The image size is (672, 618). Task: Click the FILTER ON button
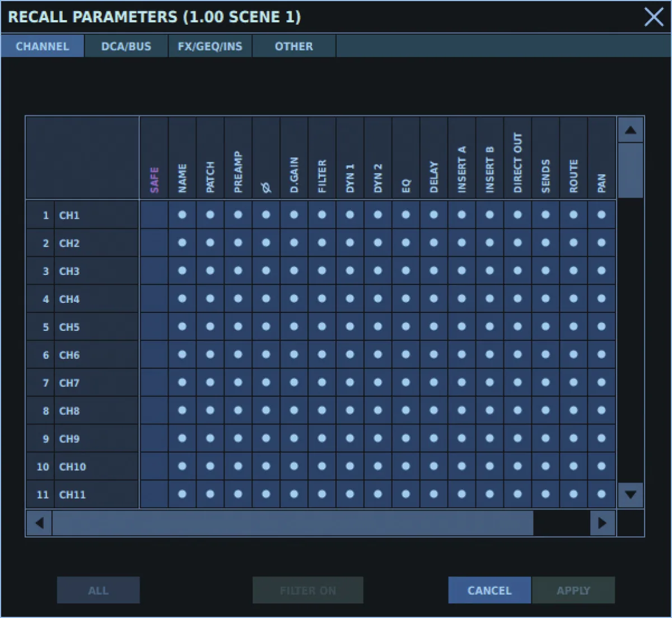[x=308, y=591]
